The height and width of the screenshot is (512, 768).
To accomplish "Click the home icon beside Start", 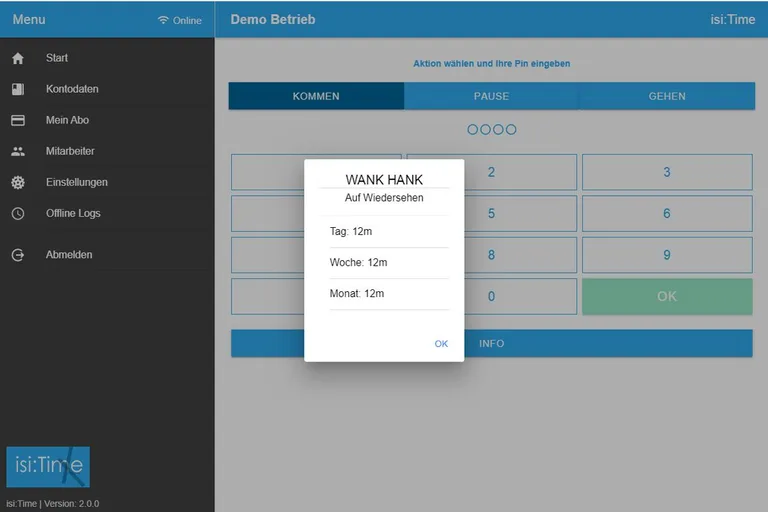I will (18, 58).
